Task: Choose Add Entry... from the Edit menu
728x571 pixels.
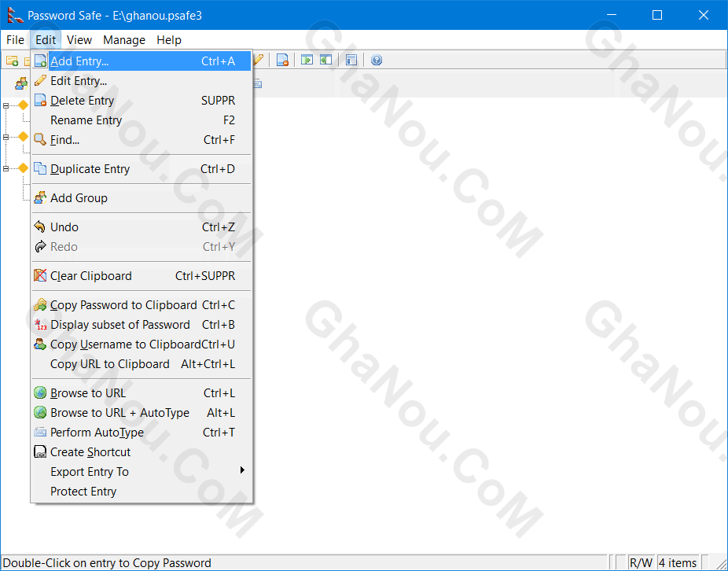Action: pos(142,61)
